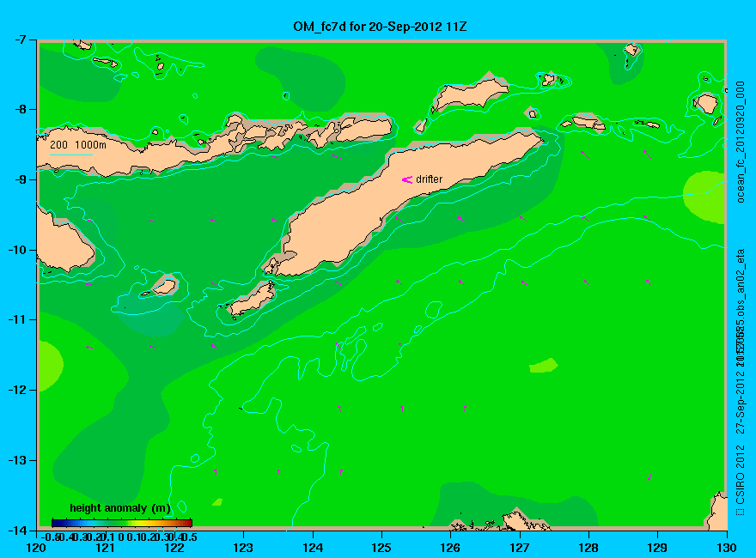Click latitude axis label '-9'
Viewport: 756px width, 558px height.
tap(19, 179)
